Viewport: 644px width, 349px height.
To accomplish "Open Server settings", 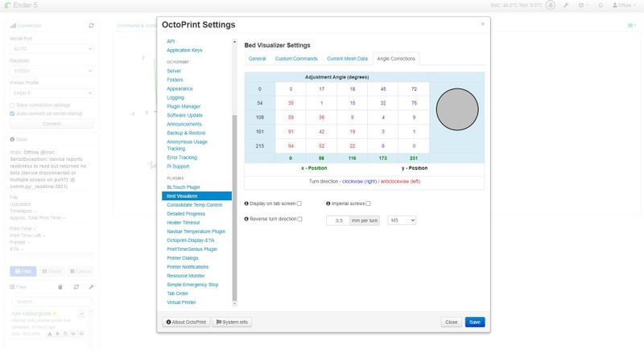I will 174,71.
